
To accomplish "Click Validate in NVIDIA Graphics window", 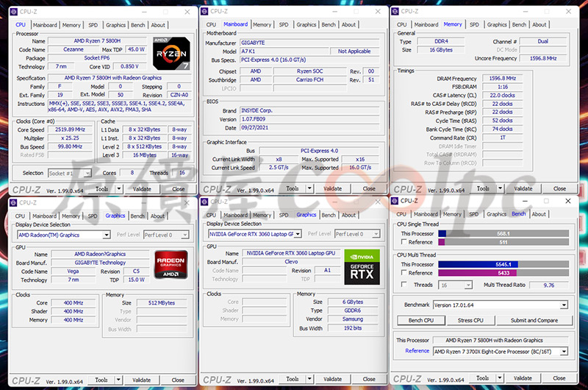I will pyautogui.click(x=333, y=379).
